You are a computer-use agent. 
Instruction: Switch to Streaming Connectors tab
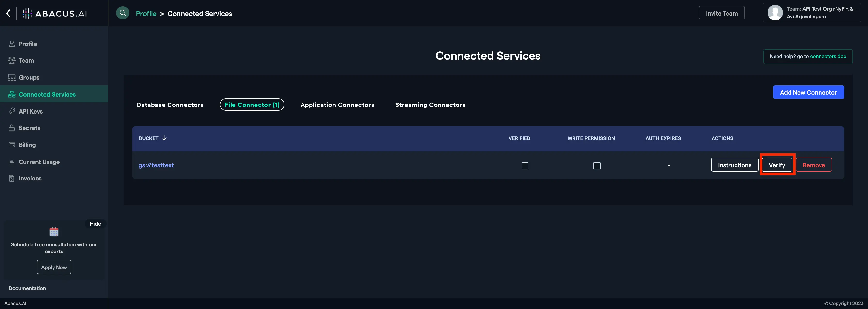[x=430, y=105]
